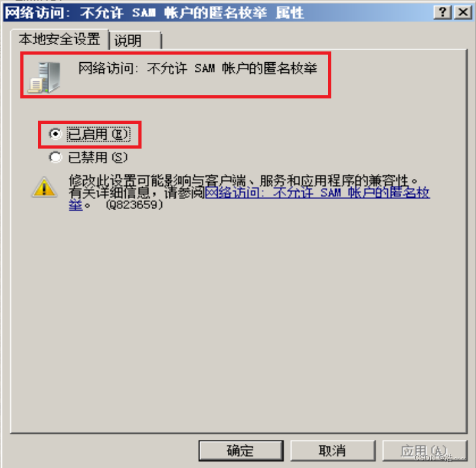Select the 已启用 (E) radio button

click(55, 134)
